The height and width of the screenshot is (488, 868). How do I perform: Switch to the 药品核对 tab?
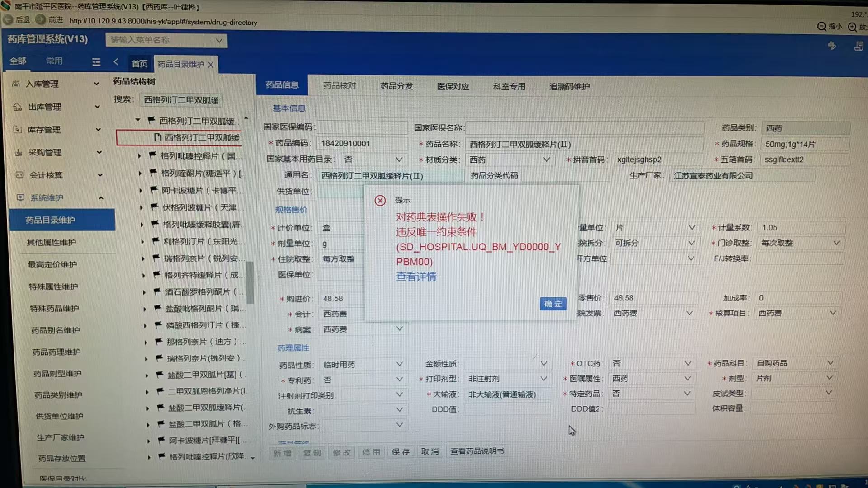click(340, 86)
